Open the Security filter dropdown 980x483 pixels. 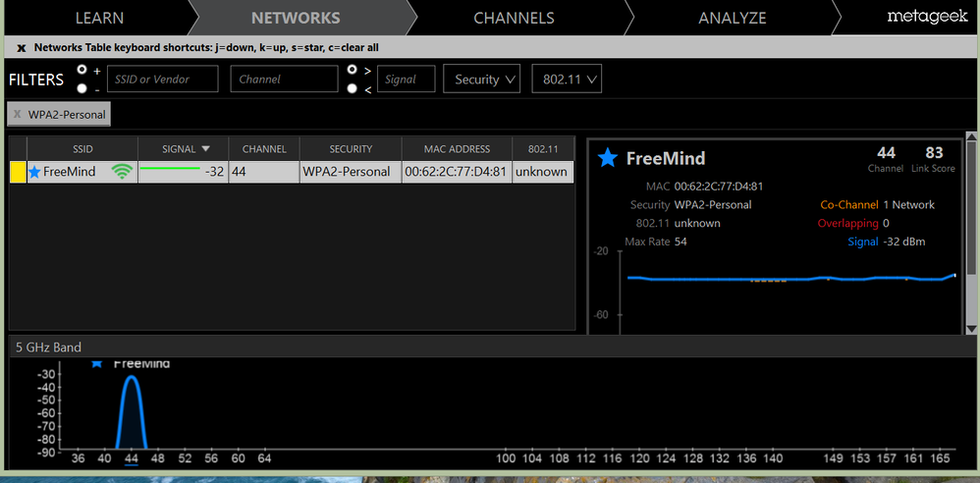tap(481, 80)
